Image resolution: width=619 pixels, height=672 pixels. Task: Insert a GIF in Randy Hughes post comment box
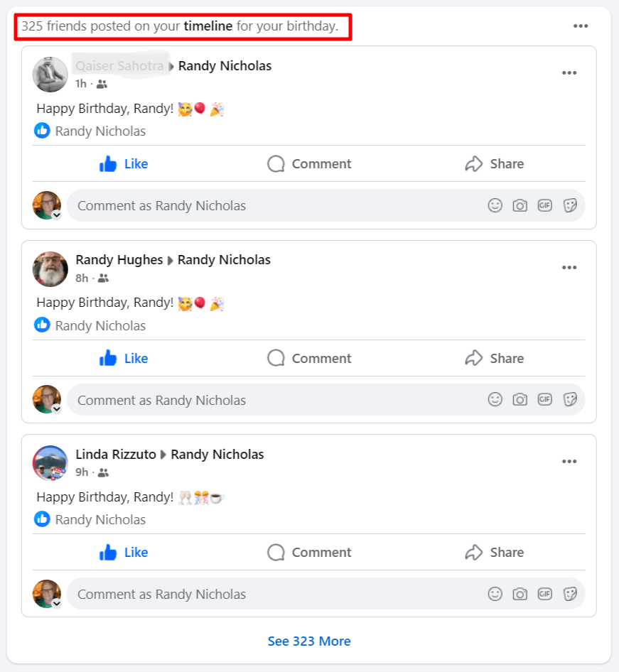[544, 400]
